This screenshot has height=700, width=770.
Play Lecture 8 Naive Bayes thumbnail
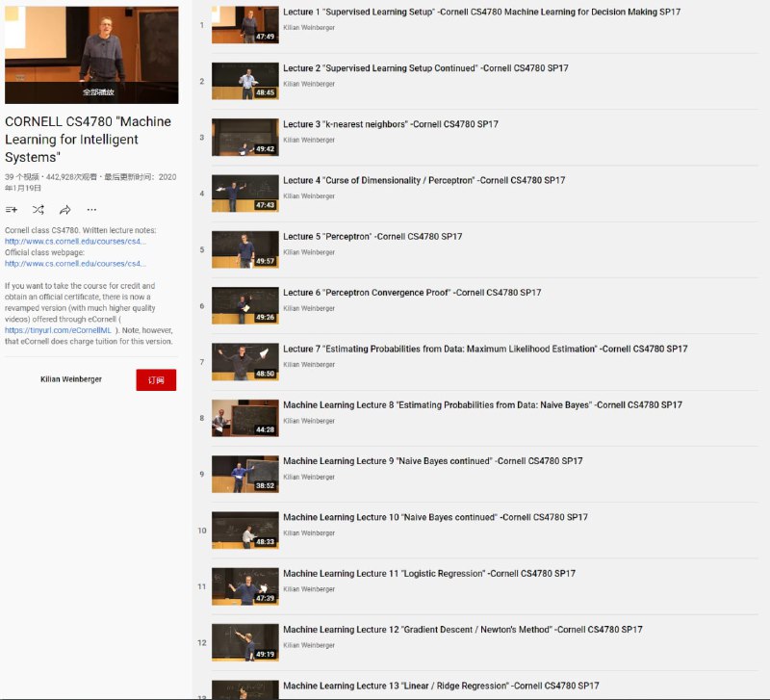[x=244, y=418]
